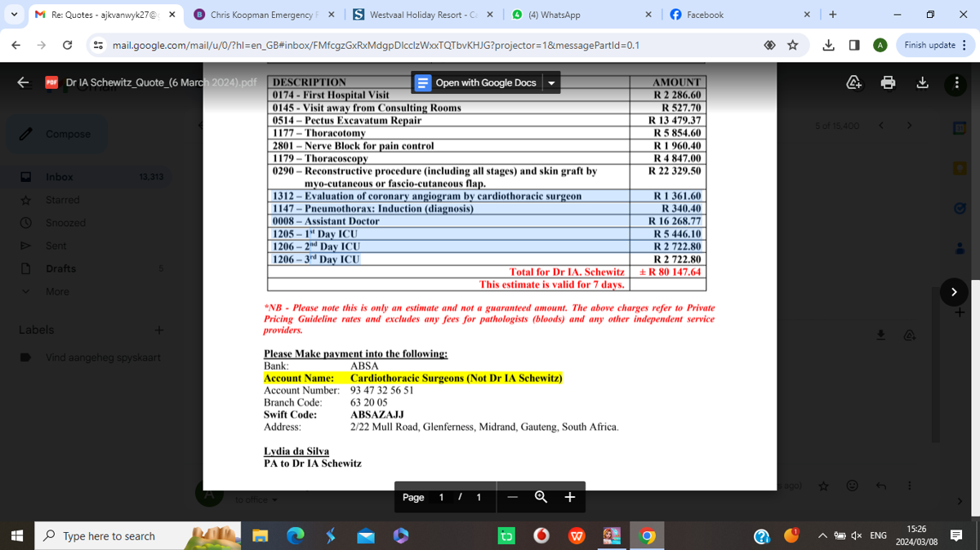
Task: Go forward in browser history
Action: (42, 46)
